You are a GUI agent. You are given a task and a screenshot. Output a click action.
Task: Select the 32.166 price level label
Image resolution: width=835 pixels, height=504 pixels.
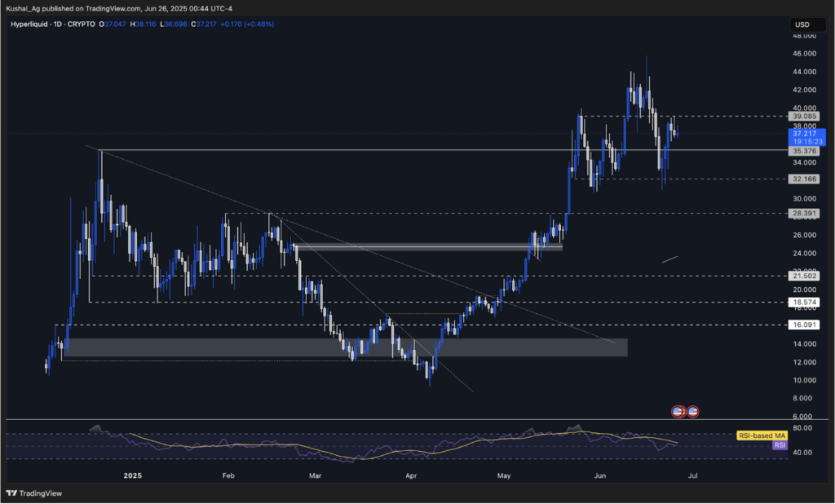804,179
